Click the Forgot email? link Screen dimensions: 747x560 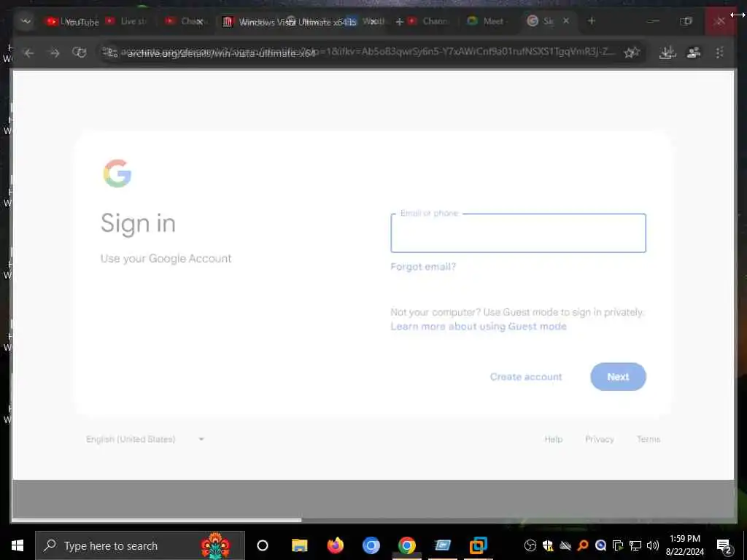(423, 267)
